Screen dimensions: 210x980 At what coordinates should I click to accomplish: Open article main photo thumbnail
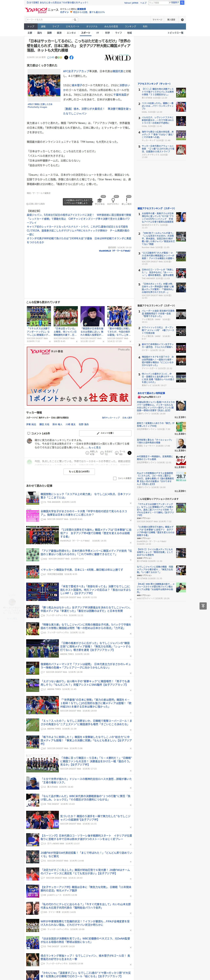point(44,86)
